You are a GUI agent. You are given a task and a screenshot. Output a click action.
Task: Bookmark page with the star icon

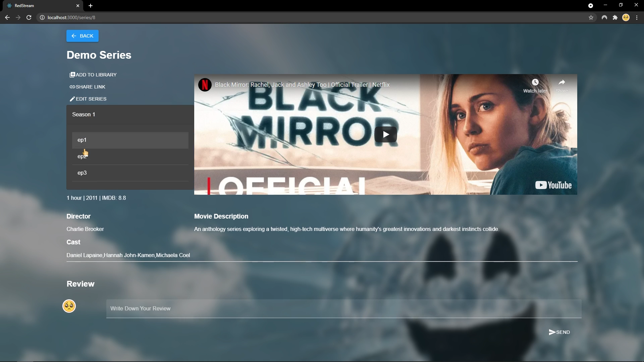click(591, 17)
